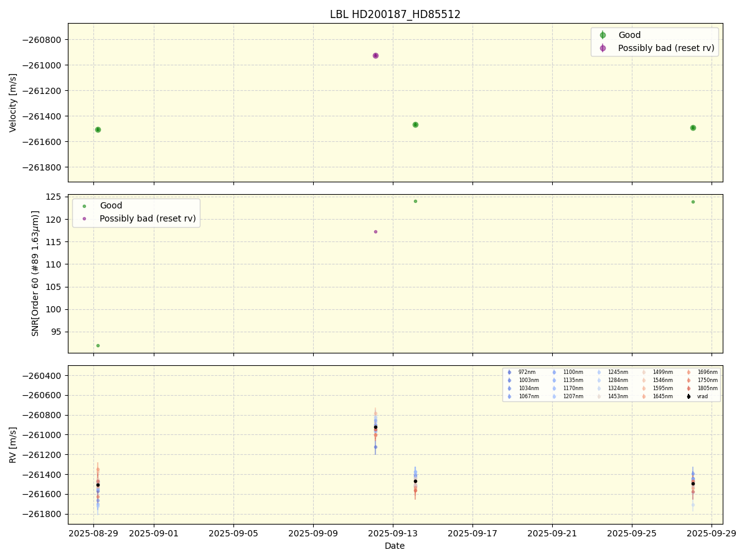Screen dimensions: 747x560
Task: Select the first green velocity point on 2025-08-29
Action: (x=98, y=129)
